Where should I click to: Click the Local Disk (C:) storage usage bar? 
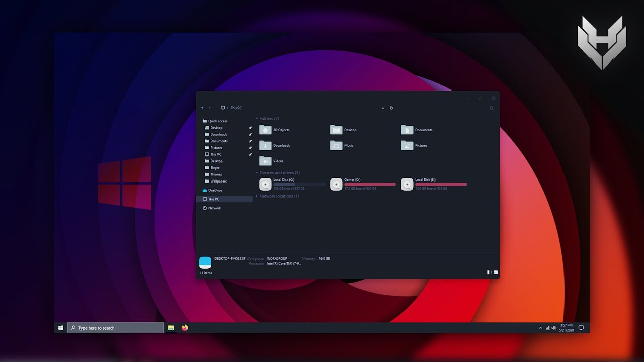pos(299,184)
